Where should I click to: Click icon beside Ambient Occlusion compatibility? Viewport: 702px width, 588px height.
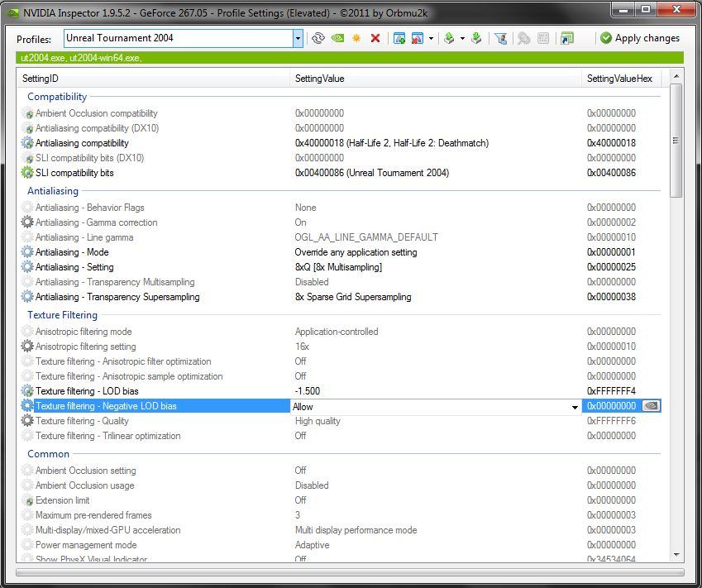(27, 113)
